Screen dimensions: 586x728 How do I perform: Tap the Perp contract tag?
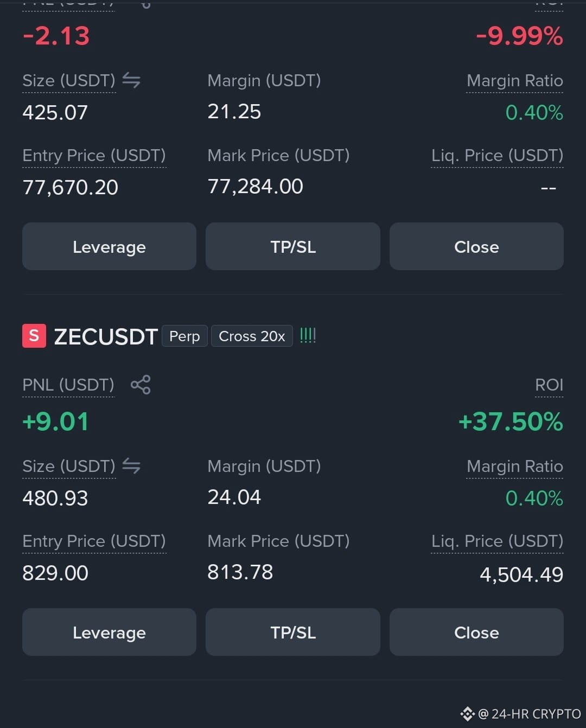[184, 336]
